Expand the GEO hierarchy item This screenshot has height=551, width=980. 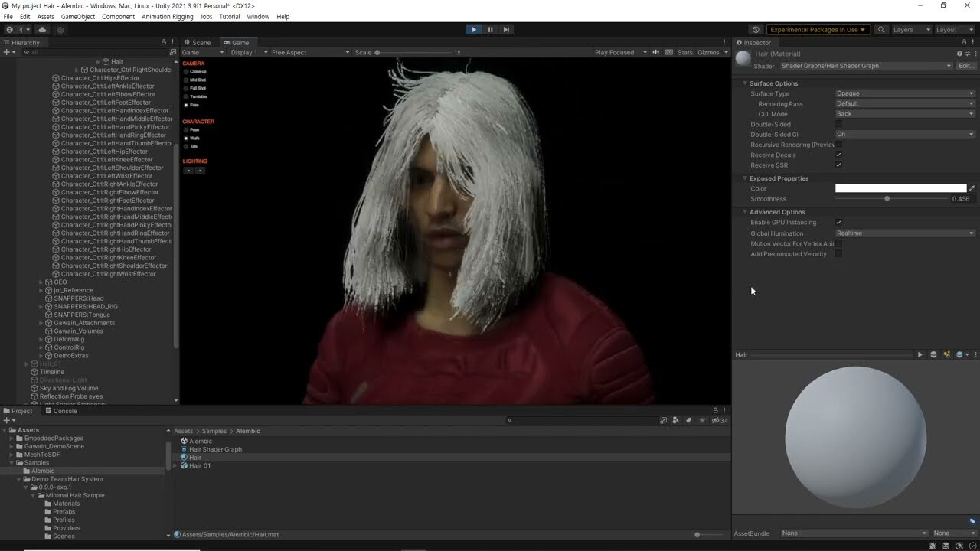point(40,282)
